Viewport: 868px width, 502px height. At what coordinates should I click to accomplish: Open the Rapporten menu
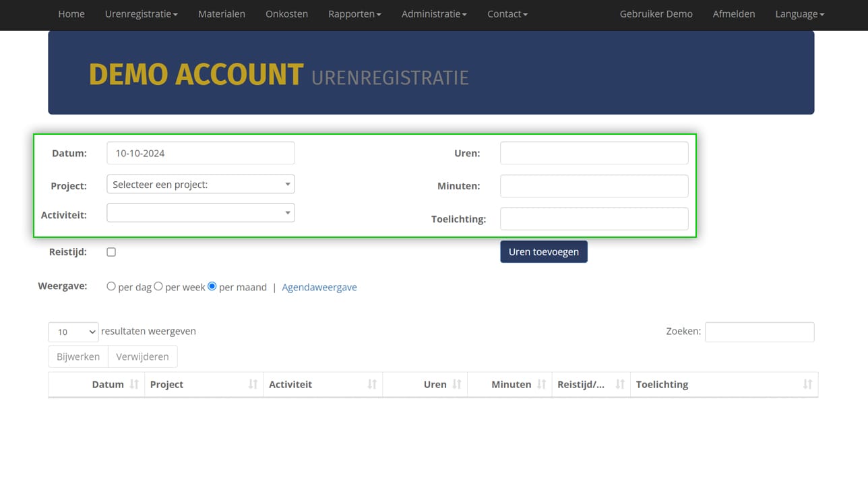click(354, 14)
